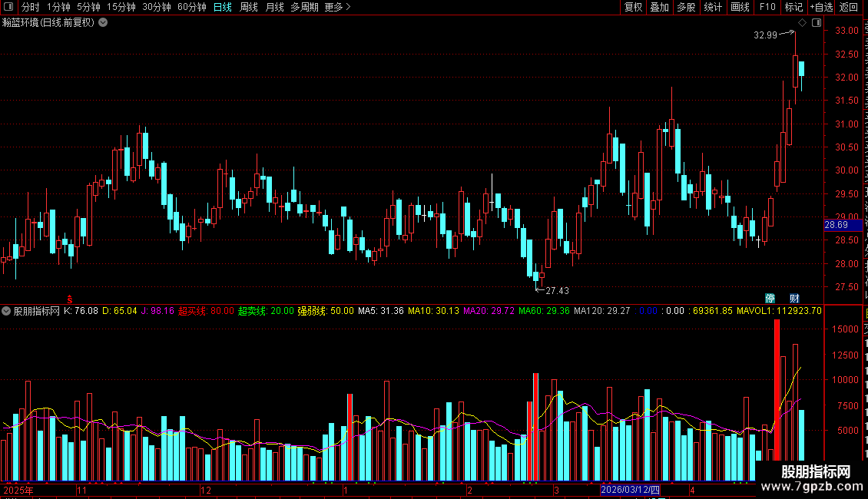Click the 2026/03/12 date marker on timeline
Screen dimensions: 868x499
pyautogui.click(x=630, y=490)
